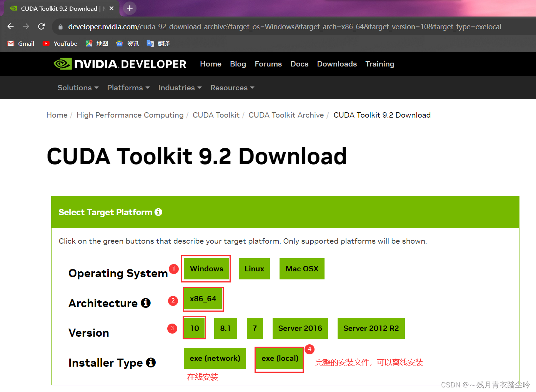Click the site padlock security icon
Screen dimensions: 536x392
[60, 27]
